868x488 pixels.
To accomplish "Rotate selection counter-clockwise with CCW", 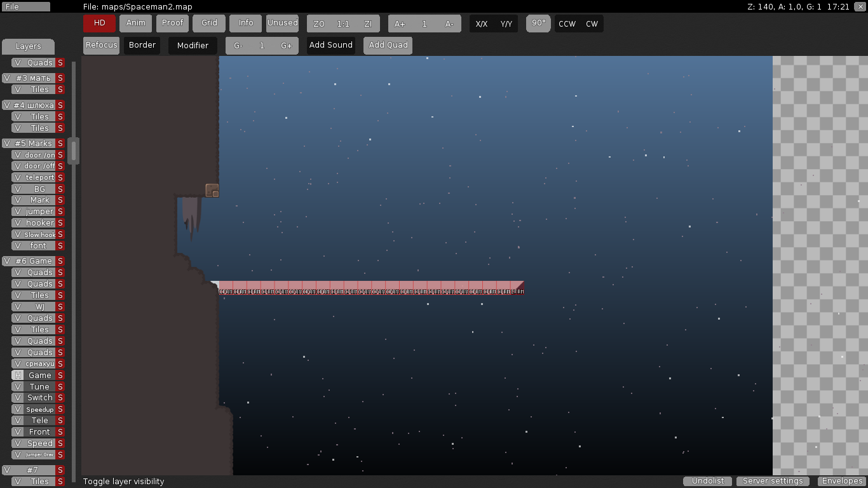I will (x=567, y=24).
